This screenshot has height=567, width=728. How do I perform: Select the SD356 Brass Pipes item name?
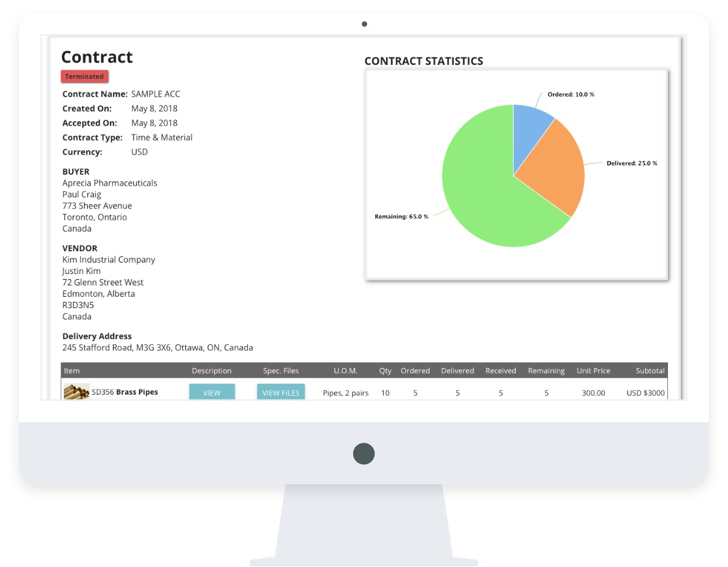pos(124,391)
